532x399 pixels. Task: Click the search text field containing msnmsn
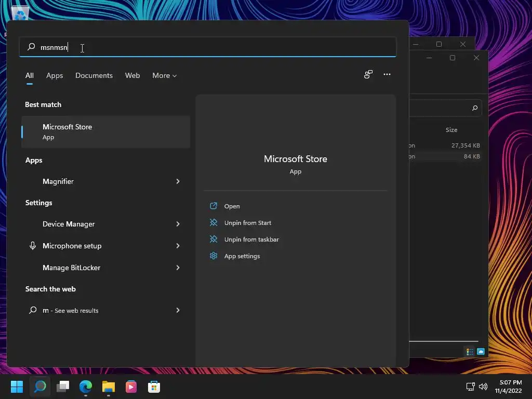tap(208, 47)
